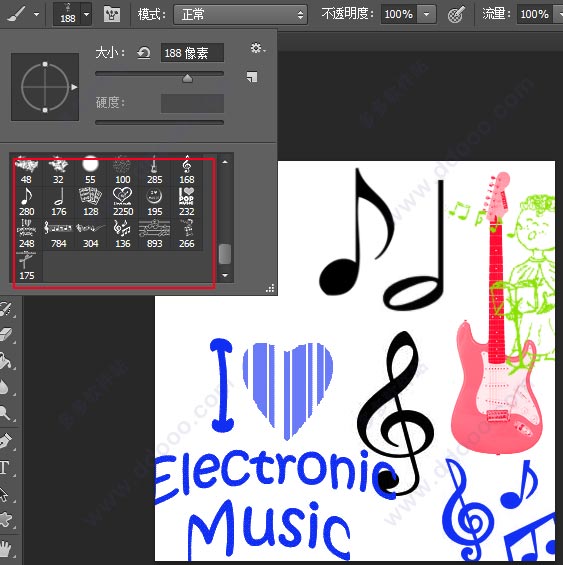
Task: Select the brush preset labeled 32
Action: point(58,170)
